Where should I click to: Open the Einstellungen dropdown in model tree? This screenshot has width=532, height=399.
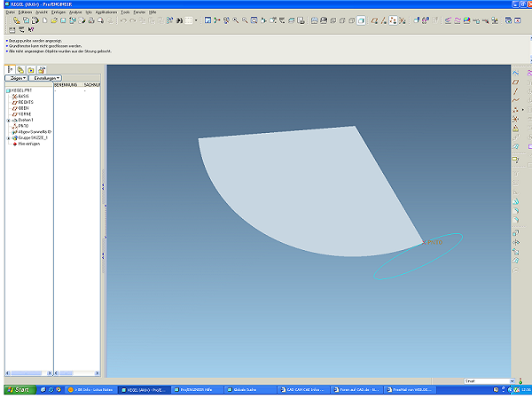[45, 78]
